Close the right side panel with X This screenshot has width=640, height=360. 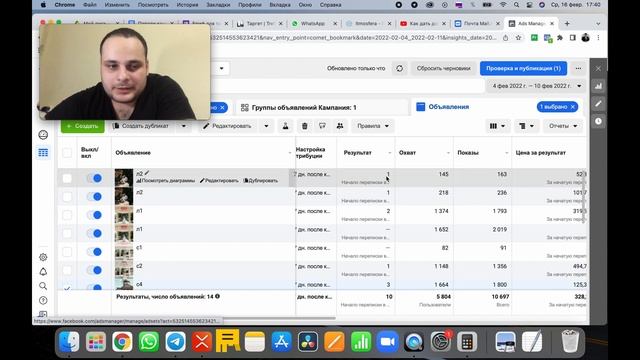598,69
